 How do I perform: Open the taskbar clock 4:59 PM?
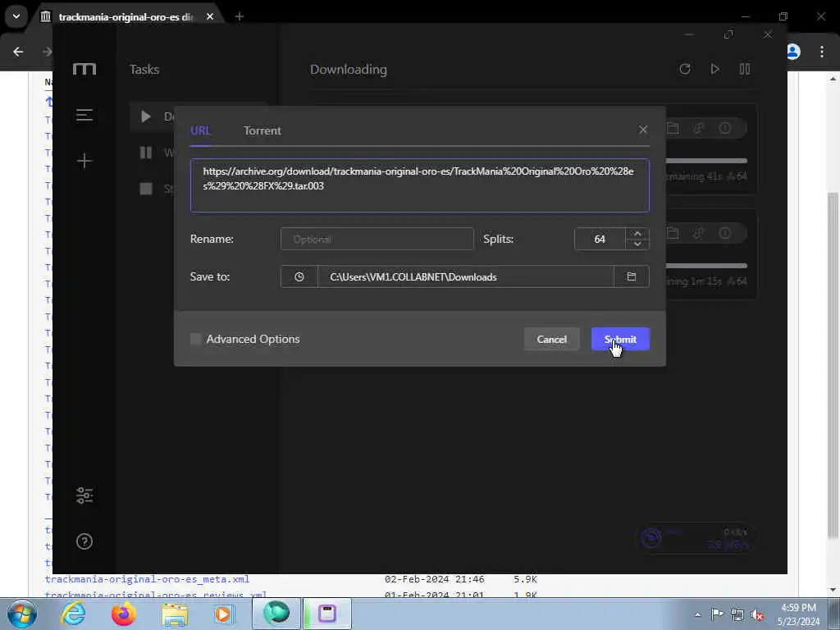point(798,614)
